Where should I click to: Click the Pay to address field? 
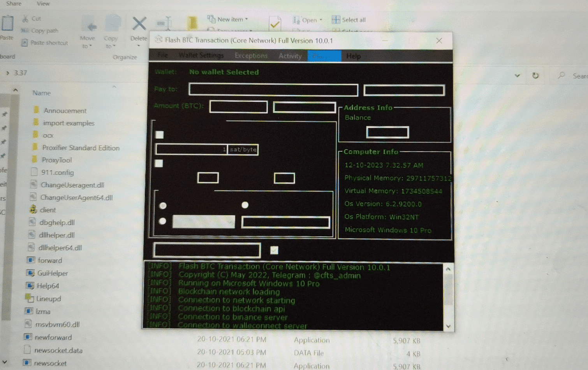273,90
